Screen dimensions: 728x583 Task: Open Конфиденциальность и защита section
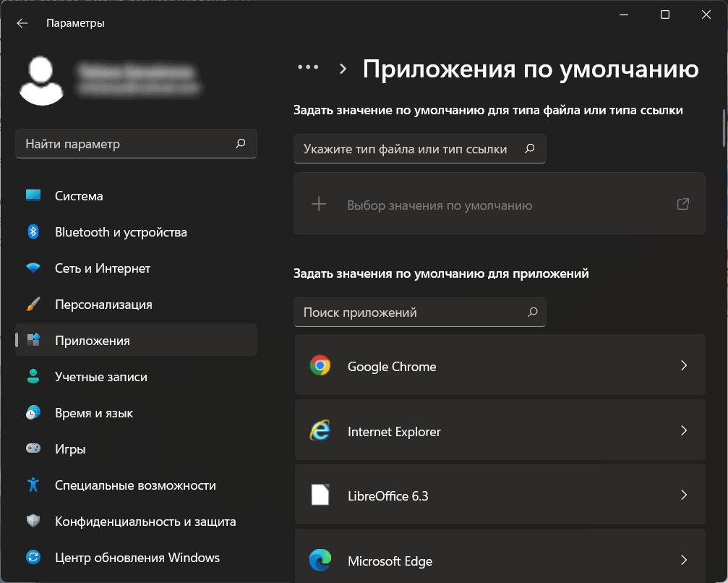(136, 522)
